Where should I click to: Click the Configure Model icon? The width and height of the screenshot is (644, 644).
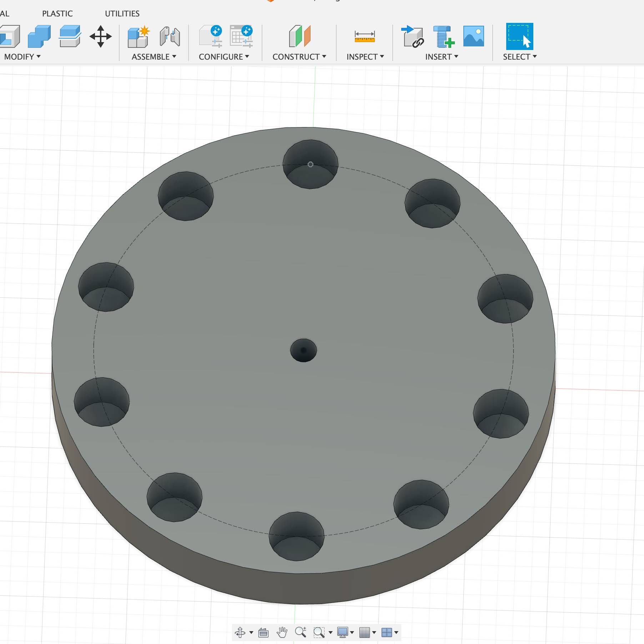coord(211,36)
